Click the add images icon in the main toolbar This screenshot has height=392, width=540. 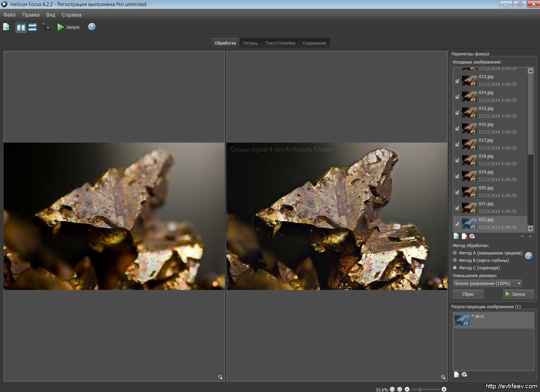6,27
